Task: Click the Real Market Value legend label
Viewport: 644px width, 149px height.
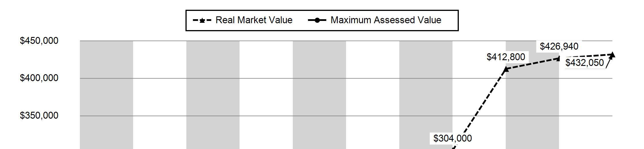Action: (254, 20)
